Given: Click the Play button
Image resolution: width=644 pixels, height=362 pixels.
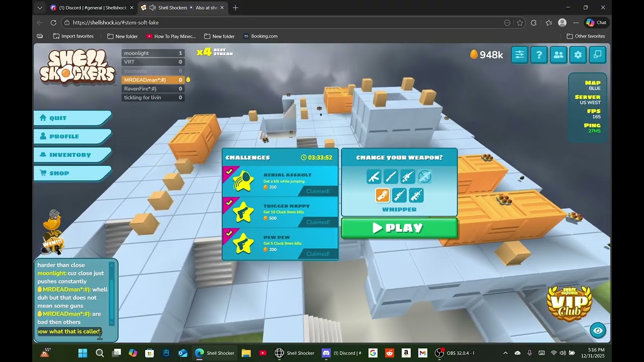Looking at the screenshot, I should (399, 228).
